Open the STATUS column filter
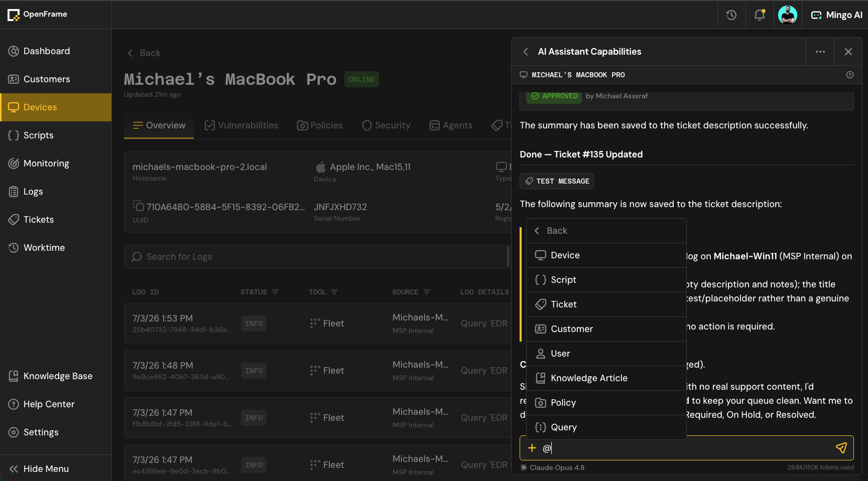 275,292
